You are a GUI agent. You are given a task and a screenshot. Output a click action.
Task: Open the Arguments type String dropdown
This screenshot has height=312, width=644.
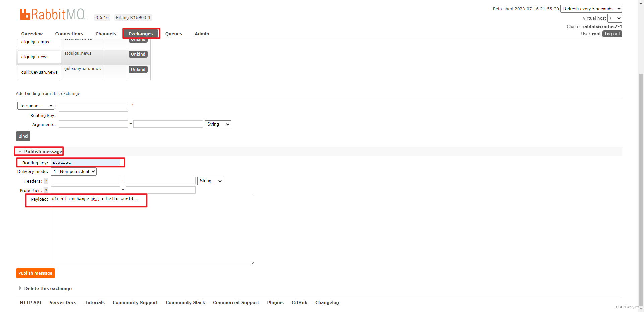(218, 124)
